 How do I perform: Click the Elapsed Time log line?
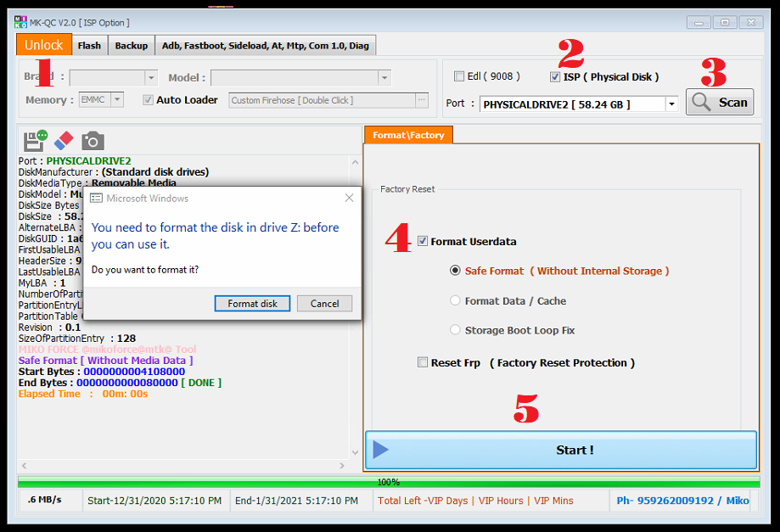(83, 394)
